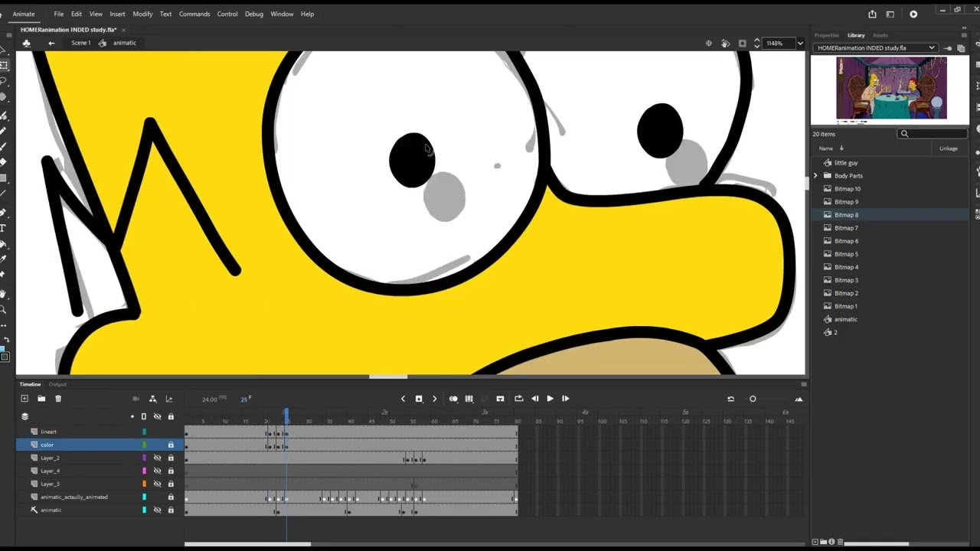980x551 pixels.
Task: Create a new layer in timeline
Action: coord(24,399)
